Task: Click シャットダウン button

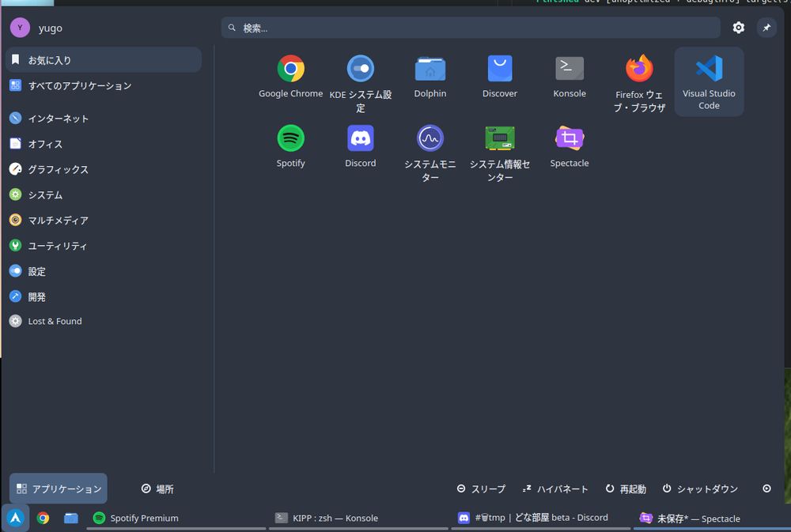Action: pos(700,489)
